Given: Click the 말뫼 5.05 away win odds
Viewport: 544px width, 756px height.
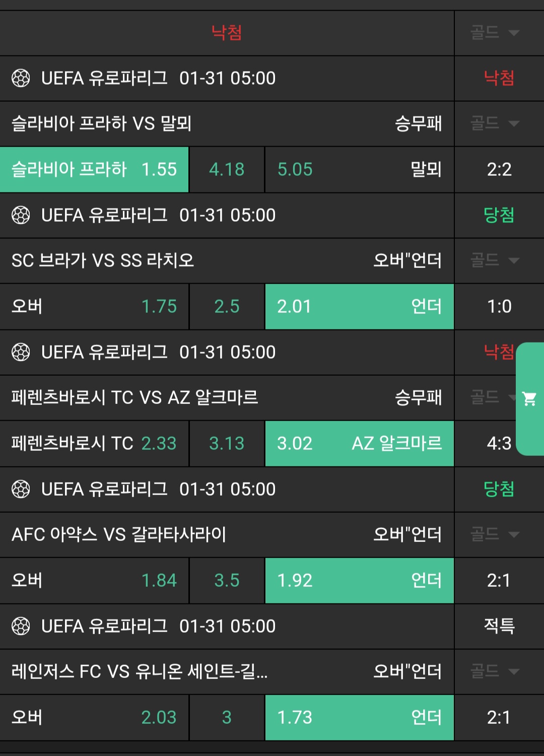Looking at the screenshot, I should [359, 169].
